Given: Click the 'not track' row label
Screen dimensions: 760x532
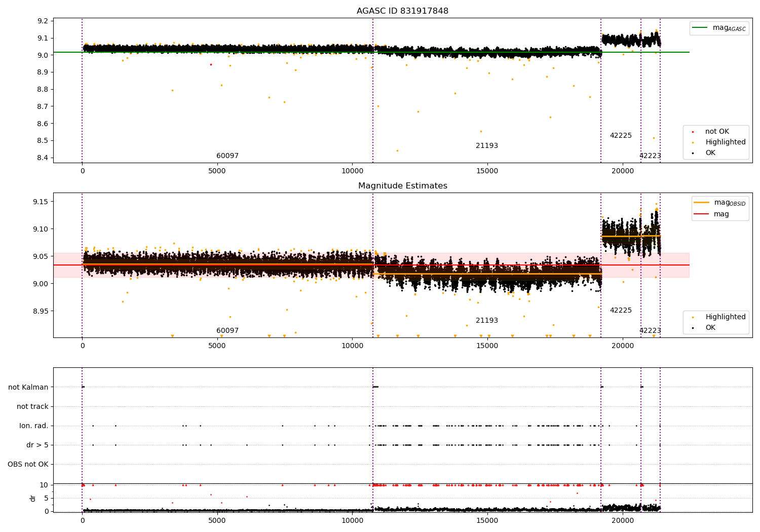Looking at the screenshot, I should [x=32, y=407].
